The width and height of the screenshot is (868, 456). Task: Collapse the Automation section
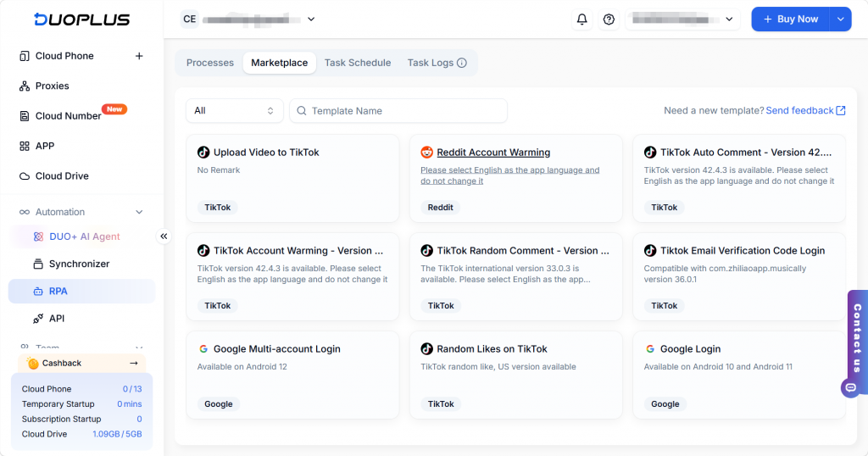click(x=139, y=212)
